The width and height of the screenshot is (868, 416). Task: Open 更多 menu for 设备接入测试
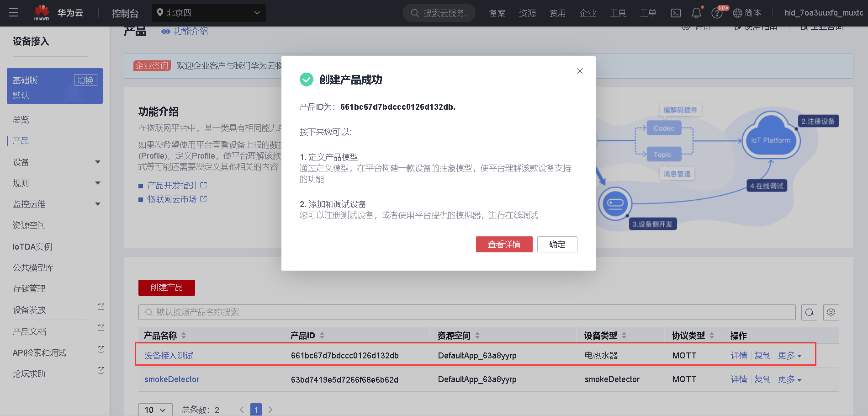click(790, 356)
